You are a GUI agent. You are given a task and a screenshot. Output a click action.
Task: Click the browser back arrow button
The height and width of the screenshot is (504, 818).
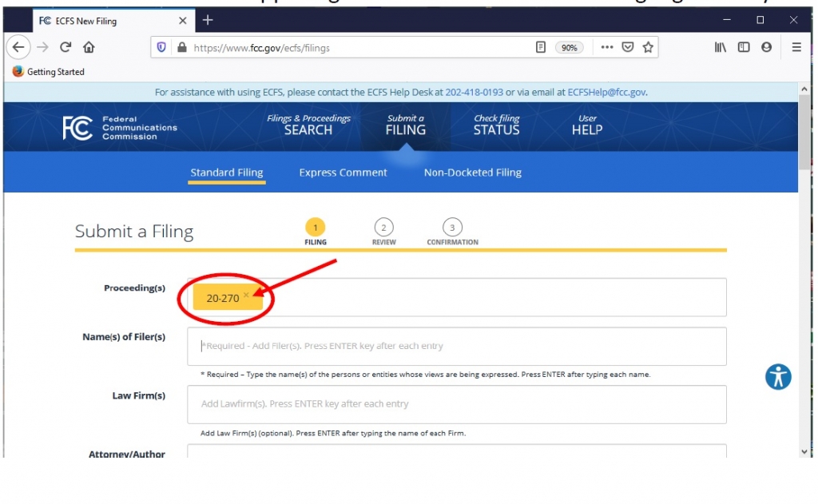pos(18,47)
